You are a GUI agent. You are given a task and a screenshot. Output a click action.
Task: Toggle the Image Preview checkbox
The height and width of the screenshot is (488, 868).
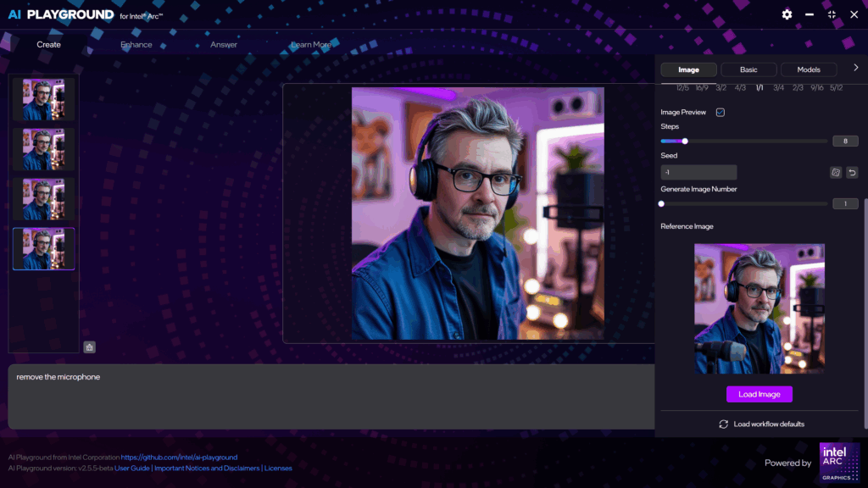(x=720, y=112)
